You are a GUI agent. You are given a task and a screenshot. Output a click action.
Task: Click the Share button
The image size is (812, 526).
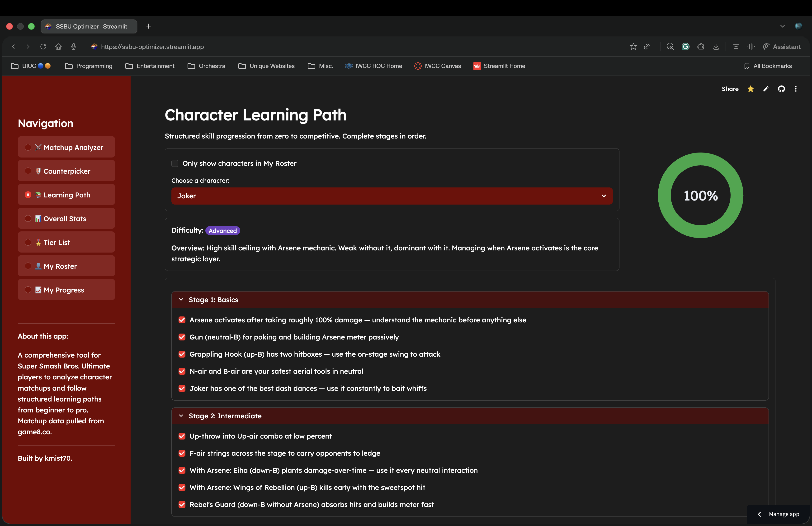730,89
